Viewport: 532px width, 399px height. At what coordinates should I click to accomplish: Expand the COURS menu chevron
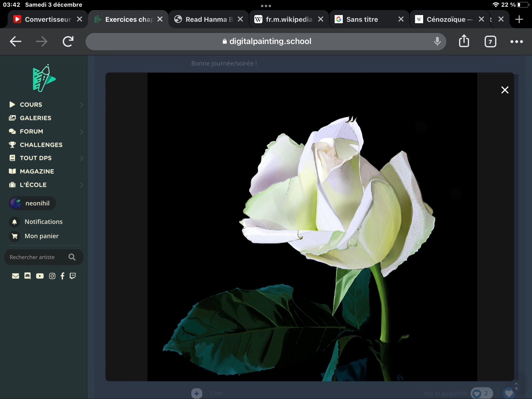tap(82, 105)
